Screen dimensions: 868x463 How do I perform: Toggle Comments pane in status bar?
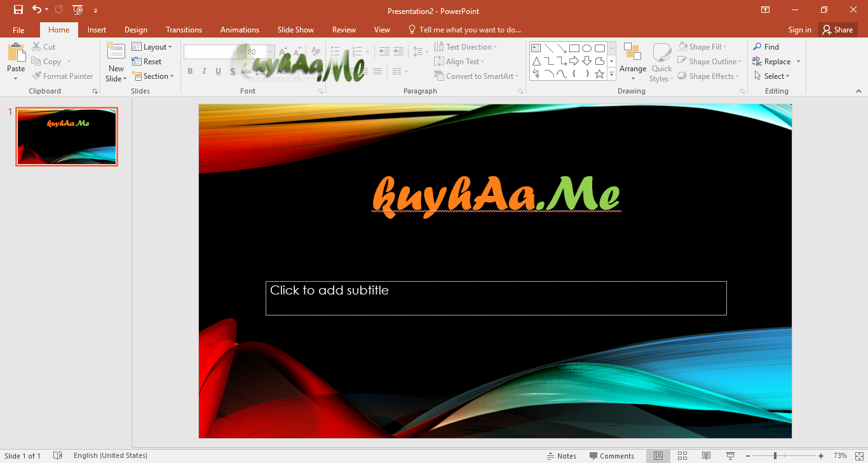(x=611, y=455)
